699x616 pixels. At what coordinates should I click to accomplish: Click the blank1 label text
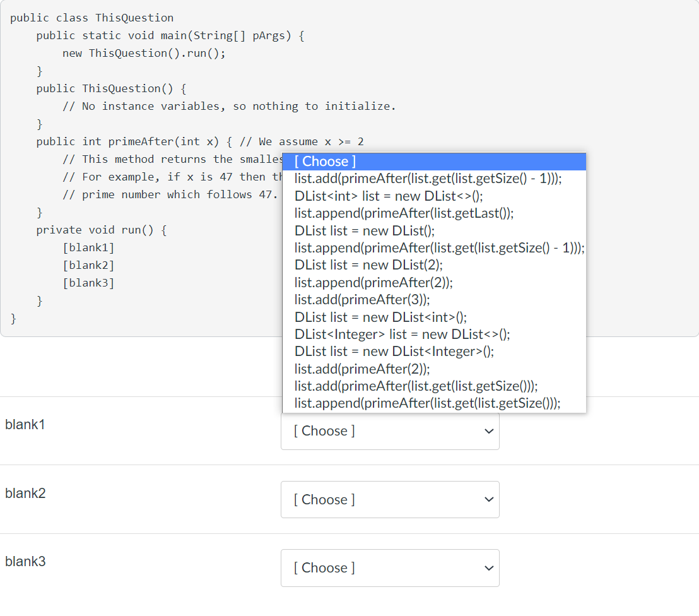(25, 424)
